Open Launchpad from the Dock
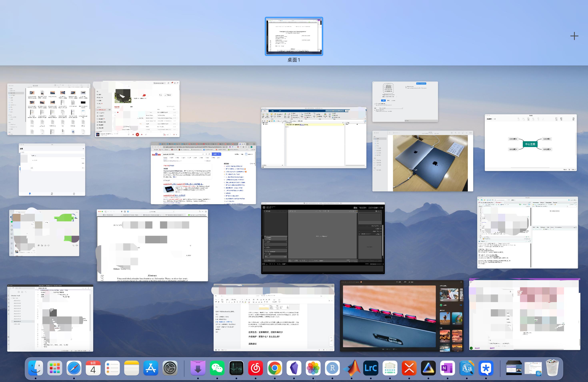Screen dimensions: 588x382 tap(55, 368)
